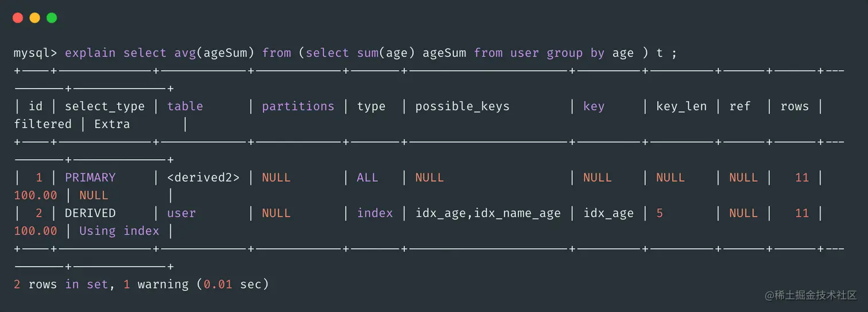
Task: Click the index type value
Action: point(375,213)
